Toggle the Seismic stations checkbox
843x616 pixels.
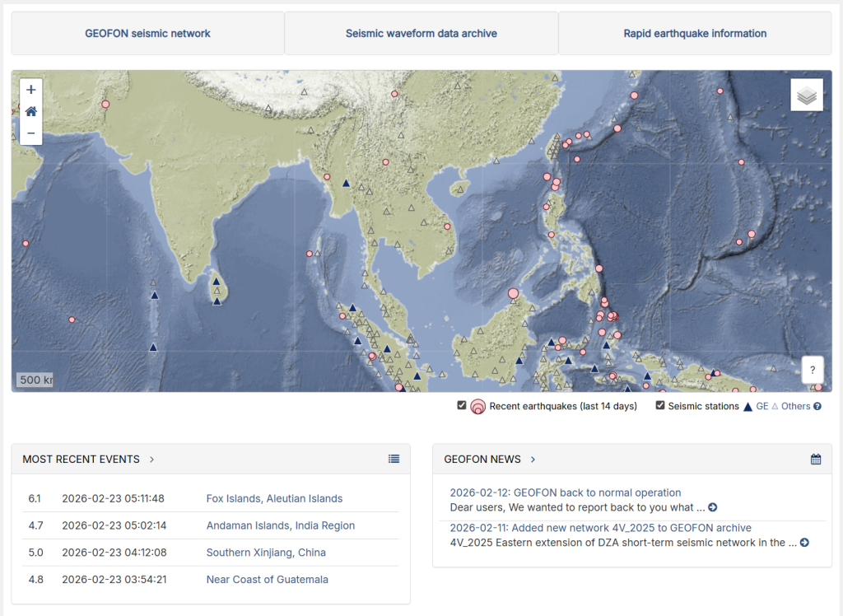point(660,405)
